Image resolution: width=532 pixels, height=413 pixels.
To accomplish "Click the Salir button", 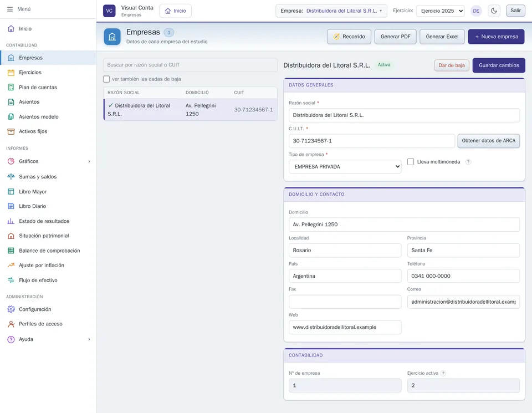I will [x=515, y=11].
